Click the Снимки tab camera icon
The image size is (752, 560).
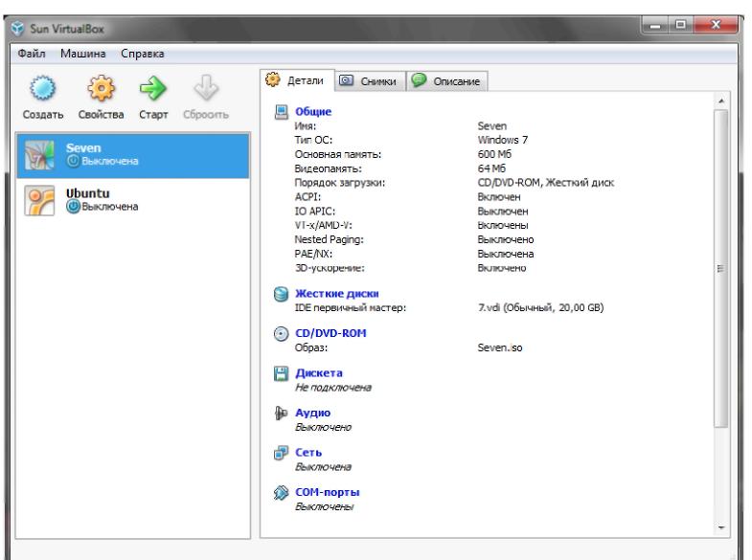click(346, 80)
